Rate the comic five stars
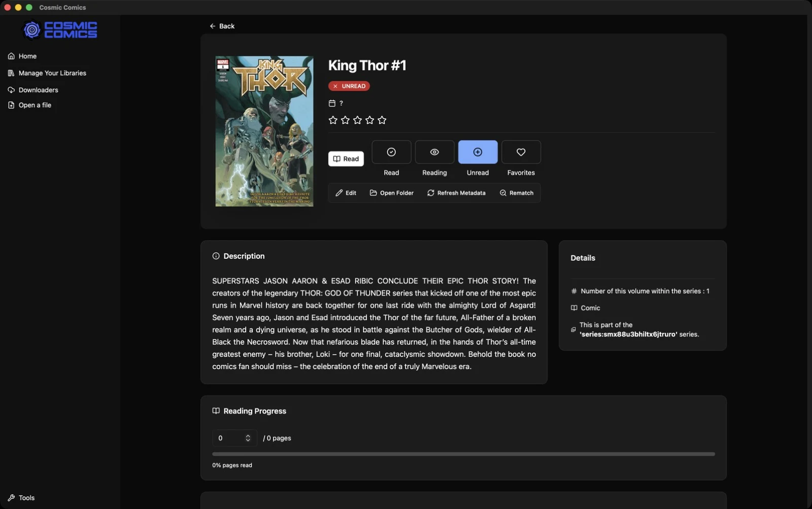 (x=382, y=120)
